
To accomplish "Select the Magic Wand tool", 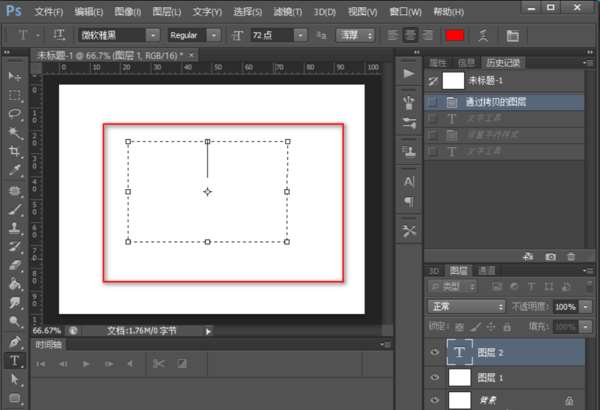I will click(x=15, y=132).
